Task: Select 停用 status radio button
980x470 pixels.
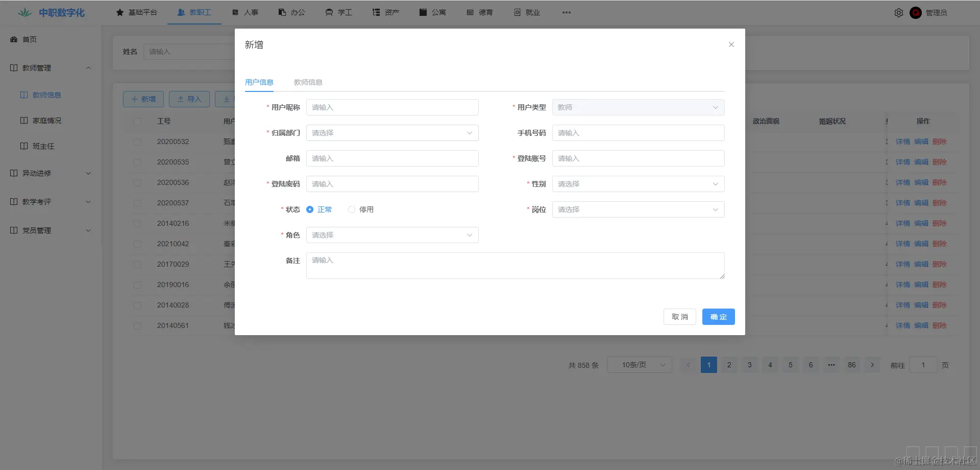Action: tap(352, 209)
